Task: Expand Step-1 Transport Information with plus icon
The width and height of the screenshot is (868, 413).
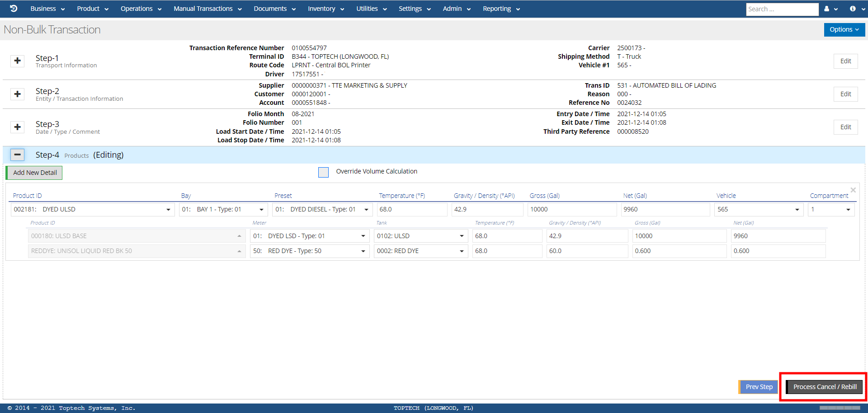Action: [18, 61]
